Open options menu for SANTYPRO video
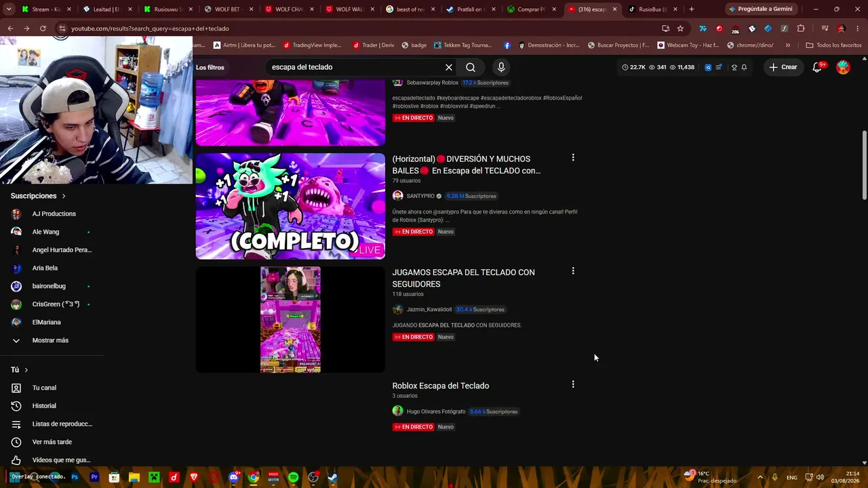Viewport: 868px width, 488px height. tap(573, 157)
